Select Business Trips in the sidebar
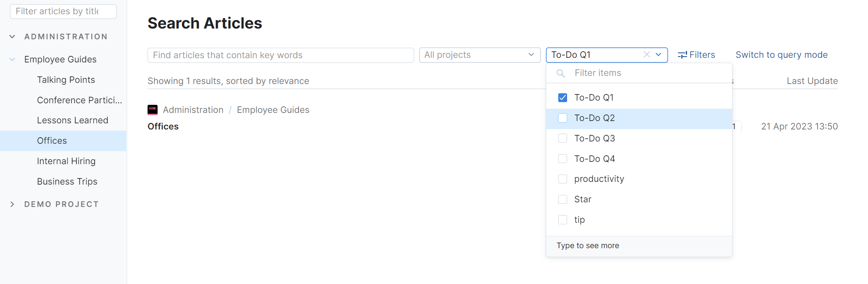Screen dimensions: 868x284 click(x=67, y=181)
